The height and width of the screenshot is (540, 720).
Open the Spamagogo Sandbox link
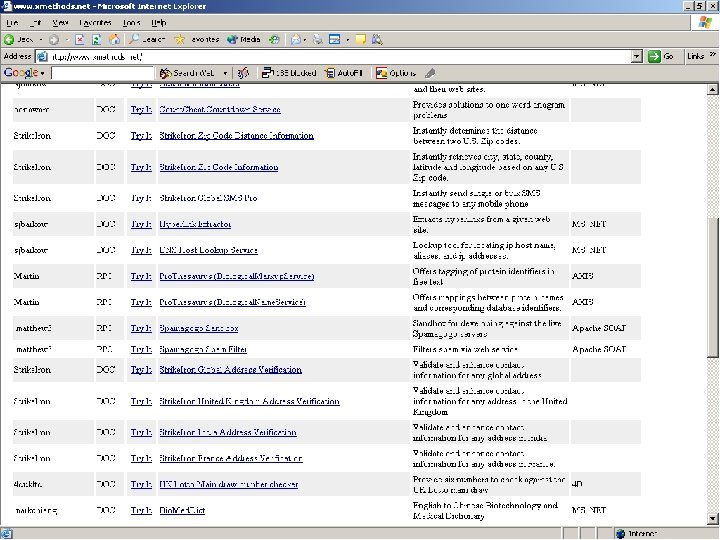(x=199, y=328)
